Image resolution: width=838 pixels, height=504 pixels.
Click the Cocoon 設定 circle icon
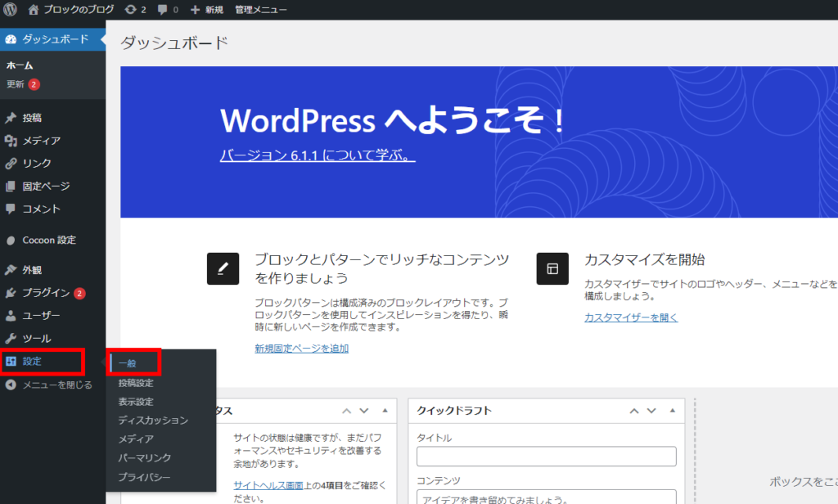tap(11, 241)
